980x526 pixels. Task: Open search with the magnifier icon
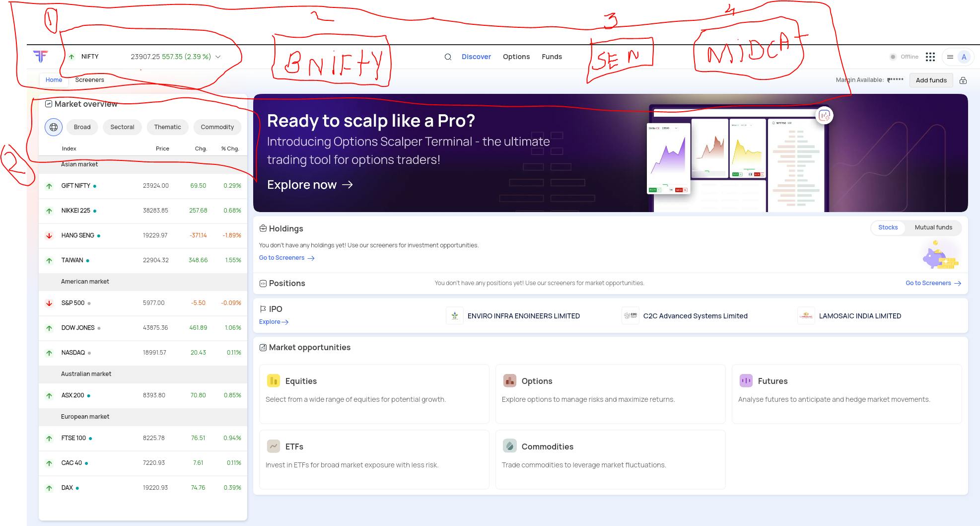click(x=448, y=57)
